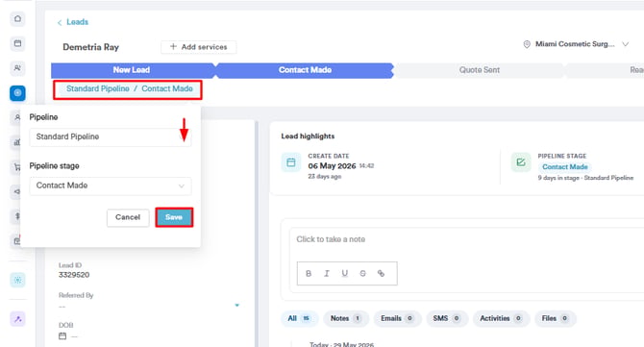Select the Quote Sent stage
Image resolution: width=644 pixels, height=347 pixels.
pyautogui.click(x=479, y=70)
